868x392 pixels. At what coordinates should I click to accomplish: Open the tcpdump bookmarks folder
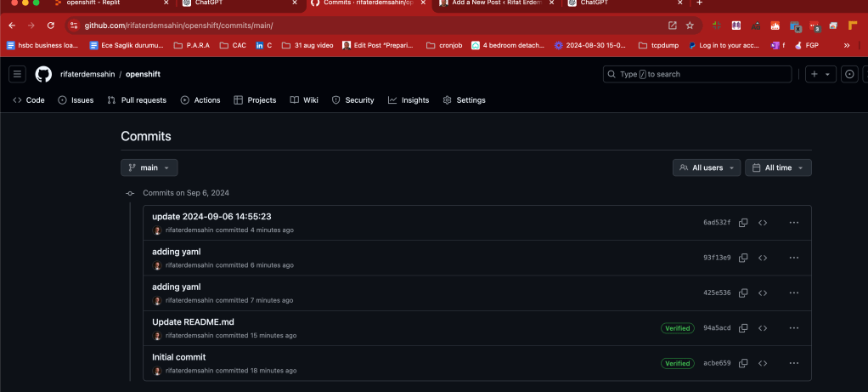[659, 45]
